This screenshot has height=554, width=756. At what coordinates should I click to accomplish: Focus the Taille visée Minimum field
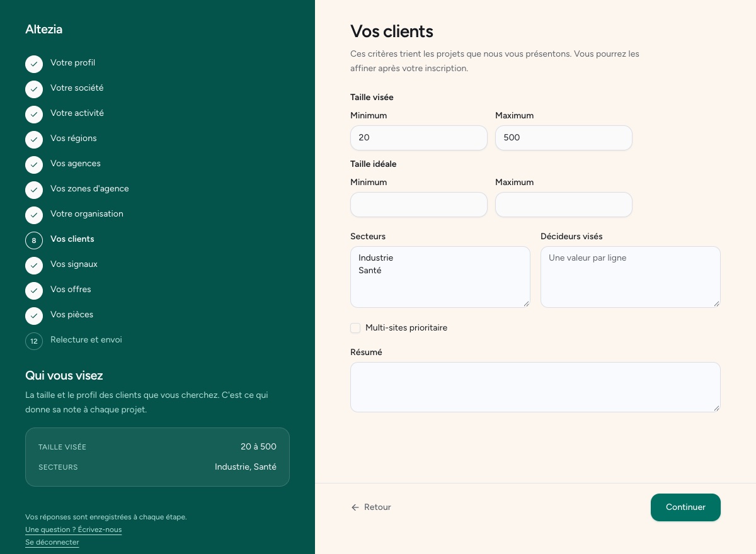coord(419,138)
